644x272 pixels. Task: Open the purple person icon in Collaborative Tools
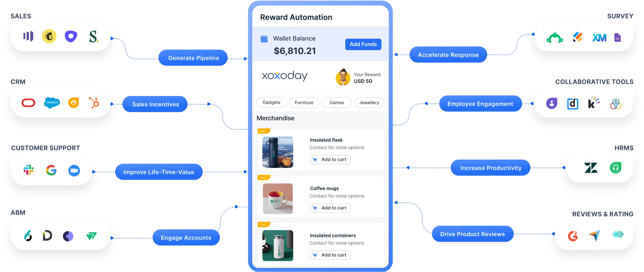click(x=552, y=103)
